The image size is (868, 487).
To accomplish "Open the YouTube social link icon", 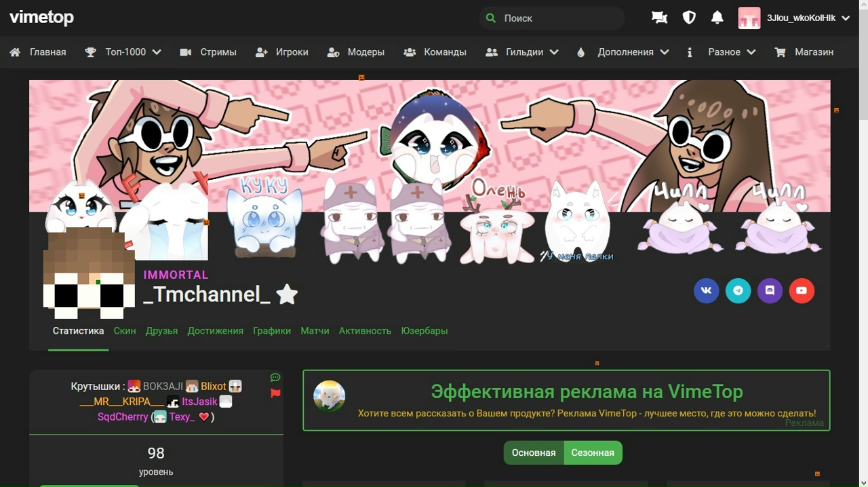I will tap(802, 290).
